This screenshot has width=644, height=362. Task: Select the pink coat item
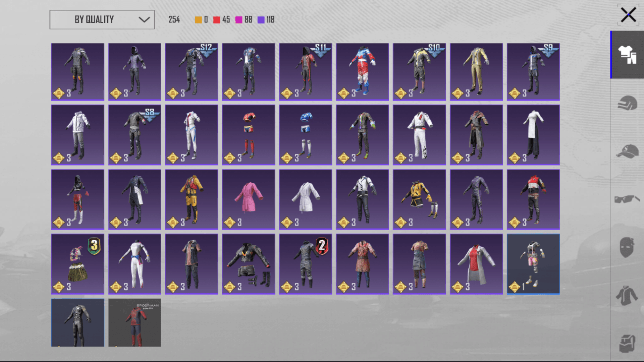(249, 199)
